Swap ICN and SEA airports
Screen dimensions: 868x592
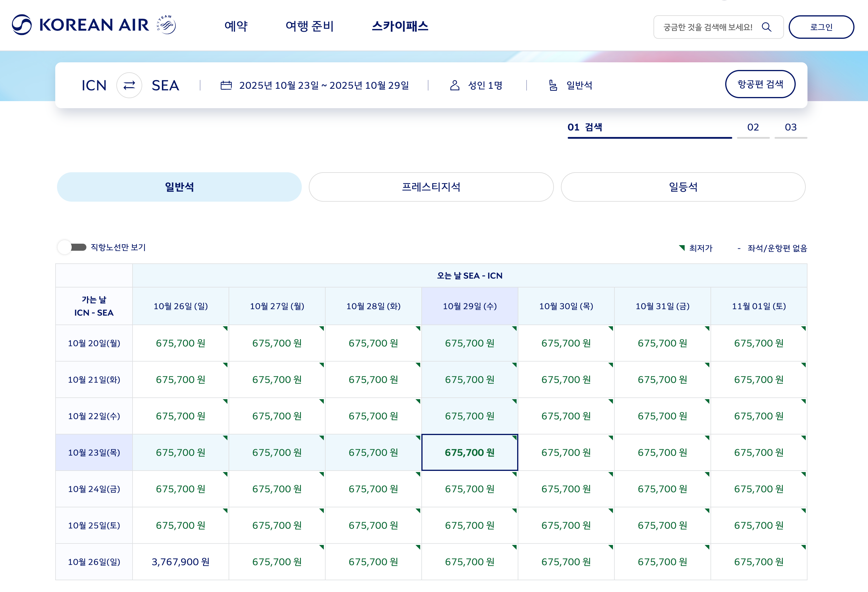[x=129, y=85]
